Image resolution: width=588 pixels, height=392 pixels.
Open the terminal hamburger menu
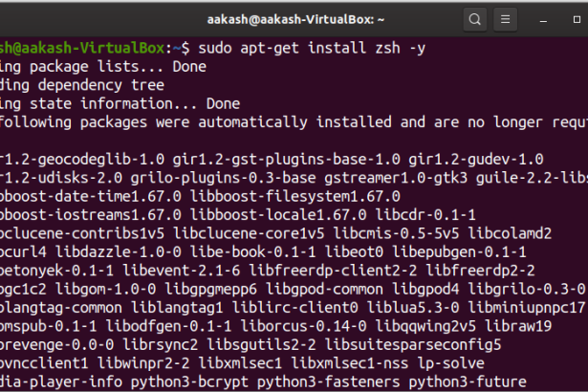(507, 18)
